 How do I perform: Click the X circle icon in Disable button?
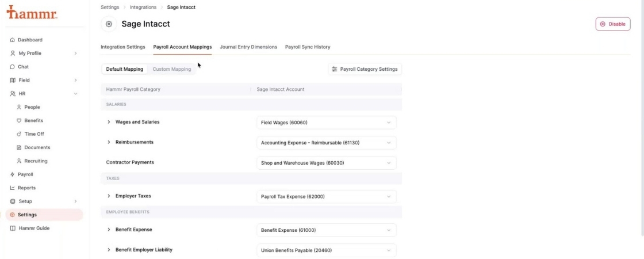click(603, 24)
